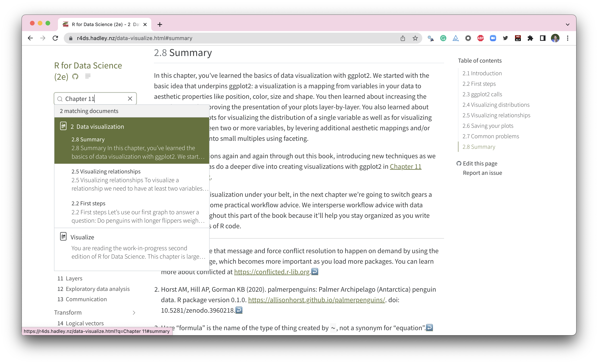Open Chrome's three-dot menu

pyautogui.click(x=568, y=38)
